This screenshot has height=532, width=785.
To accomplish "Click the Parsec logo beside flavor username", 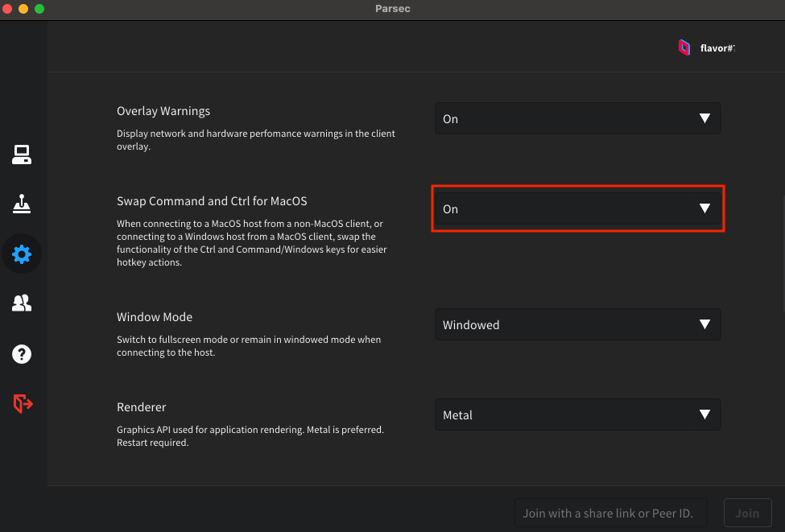I will 684,47.
